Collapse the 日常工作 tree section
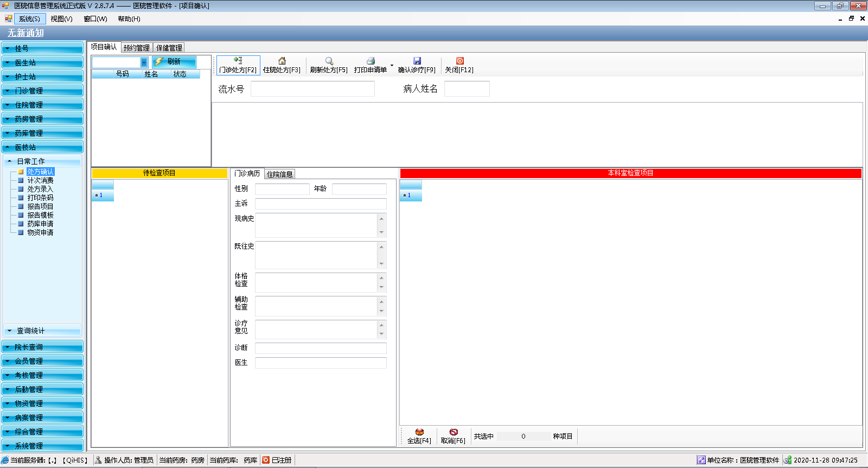 (x=9, y=161)
